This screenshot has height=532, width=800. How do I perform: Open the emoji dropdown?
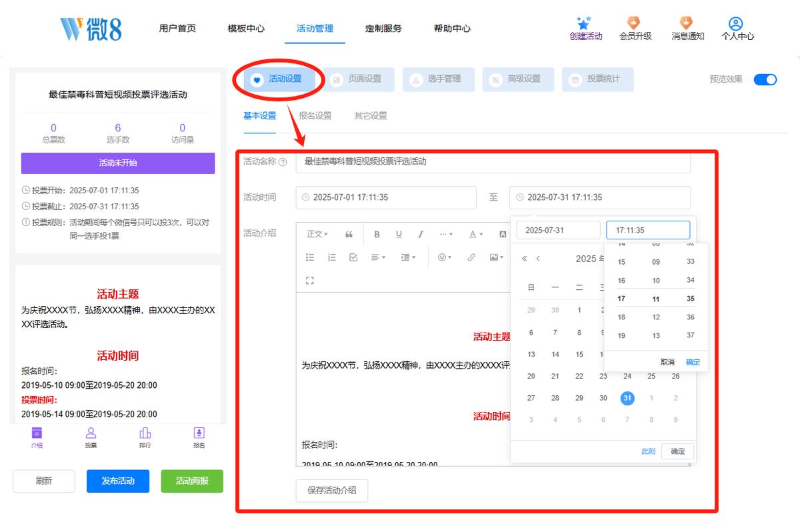pyautogui.click(x=445, y=257)
